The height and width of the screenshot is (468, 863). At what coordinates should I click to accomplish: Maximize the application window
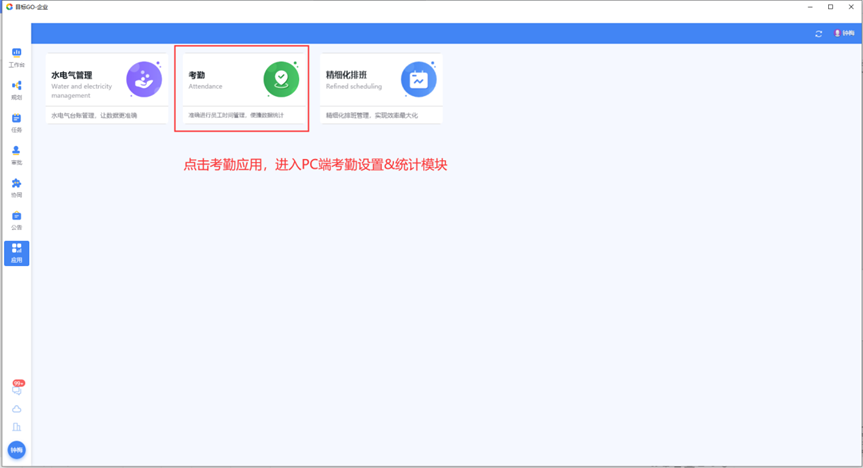(830, 7)
